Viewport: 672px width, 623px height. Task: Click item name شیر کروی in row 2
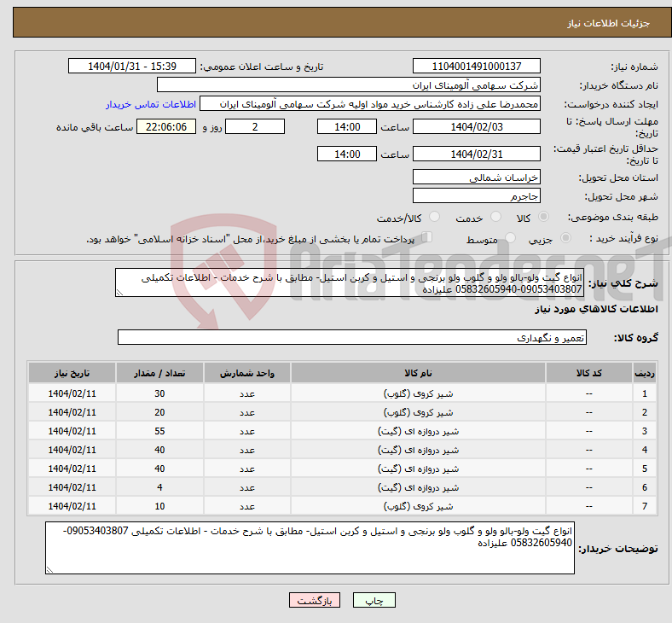coord(418,412)
